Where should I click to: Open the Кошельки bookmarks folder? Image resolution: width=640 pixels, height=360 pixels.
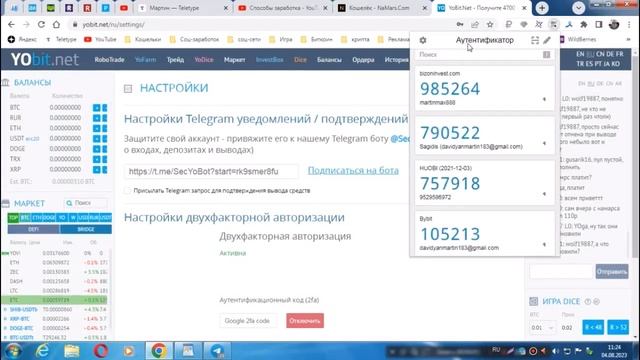143,40
